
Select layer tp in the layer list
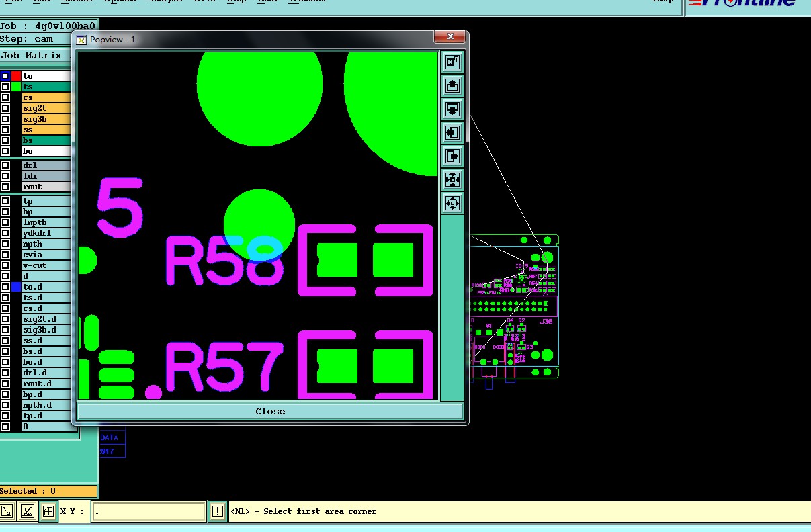pos(46,201)
